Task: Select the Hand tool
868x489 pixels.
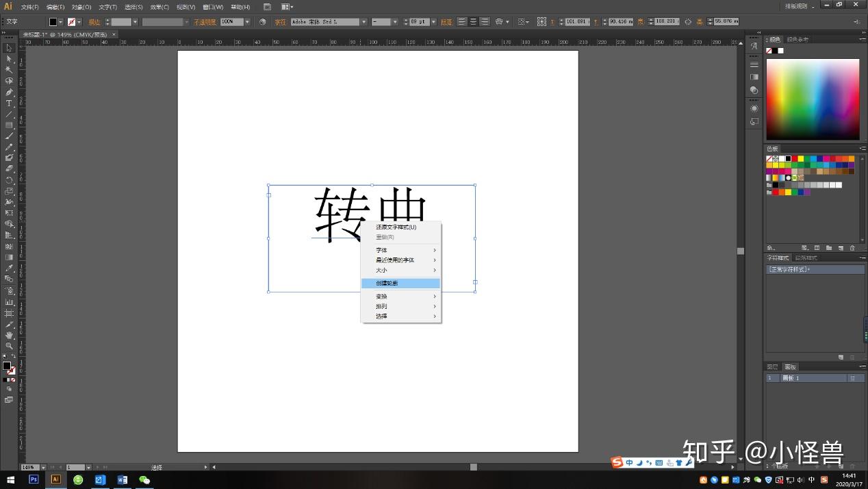Action: coord(9,335)
